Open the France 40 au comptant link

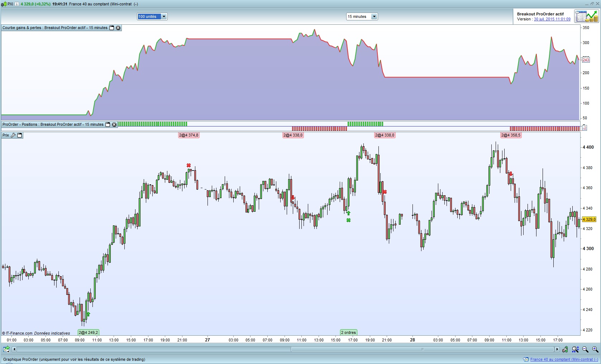click(564, 359)
